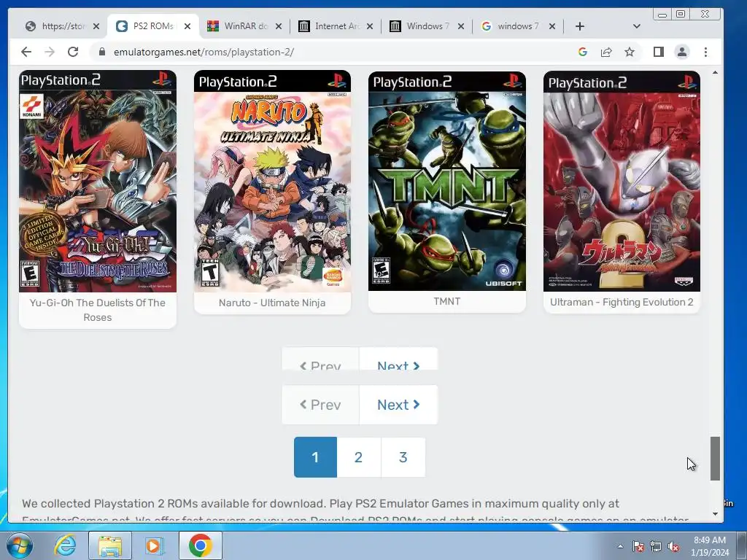This screenshot has height=560, width=747.
Task: Click the Chrome taskbar icon
Action: (x=201, y=545)
